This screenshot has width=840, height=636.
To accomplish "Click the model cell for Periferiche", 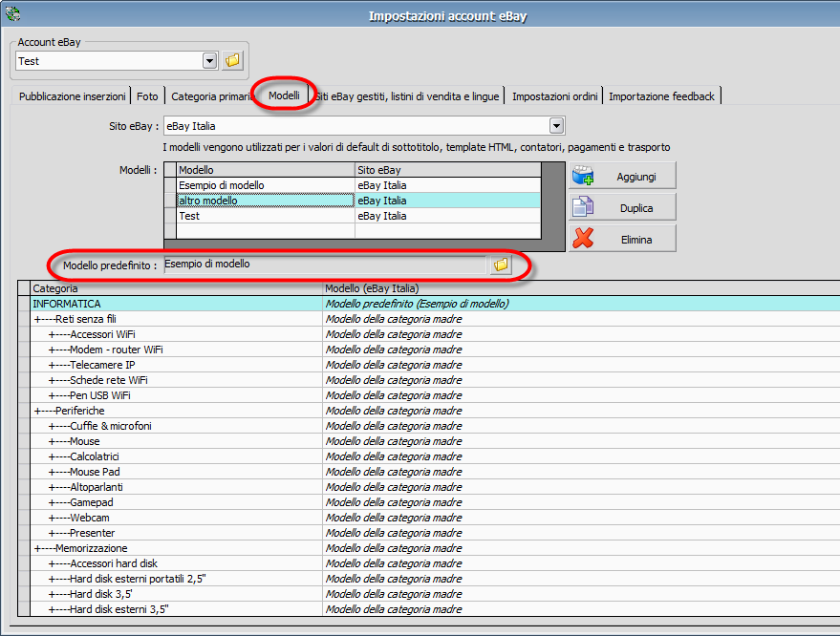I will point(581,411).
